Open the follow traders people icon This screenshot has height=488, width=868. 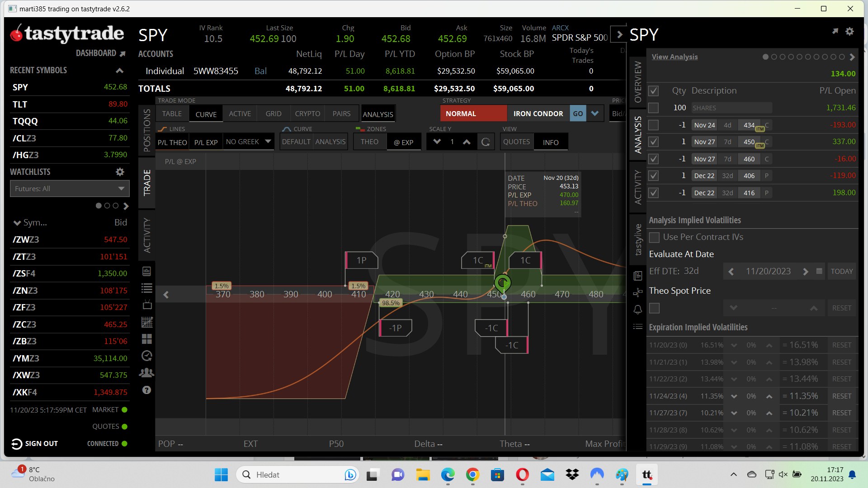pyautogui.click(x=146, y=373)
